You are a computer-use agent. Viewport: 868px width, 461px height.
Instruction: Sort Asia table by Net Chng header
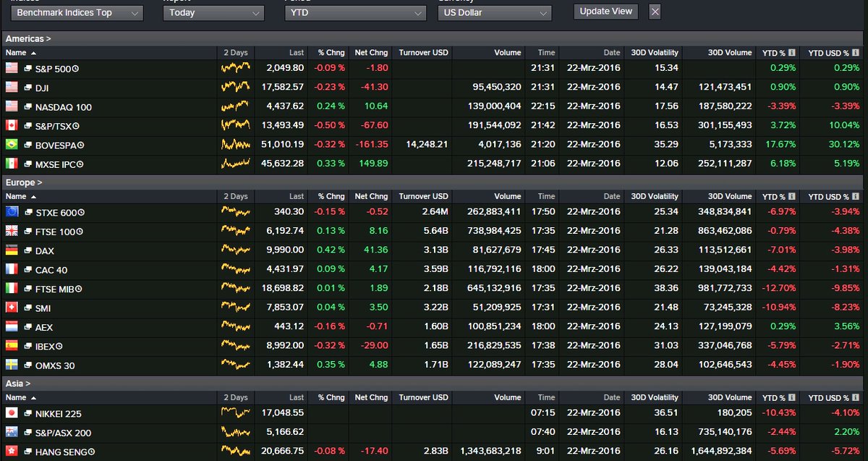click(371, 397)
